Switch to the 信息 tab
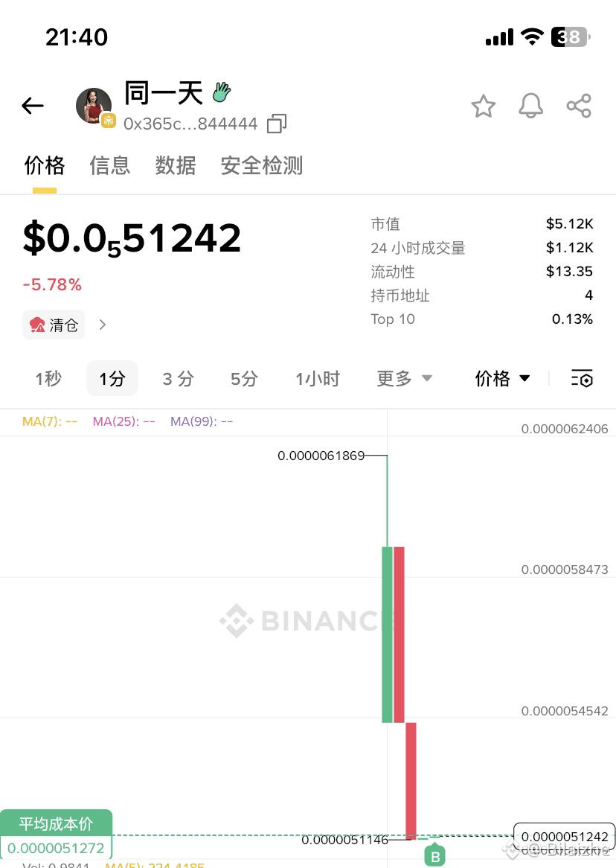Image resolution: width=616 pixels, height=868 pixels. point(110,165)
